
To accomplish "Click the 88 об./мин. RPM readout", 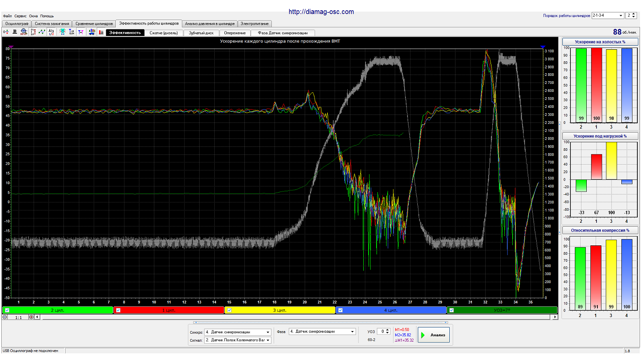I will [625, 32].
